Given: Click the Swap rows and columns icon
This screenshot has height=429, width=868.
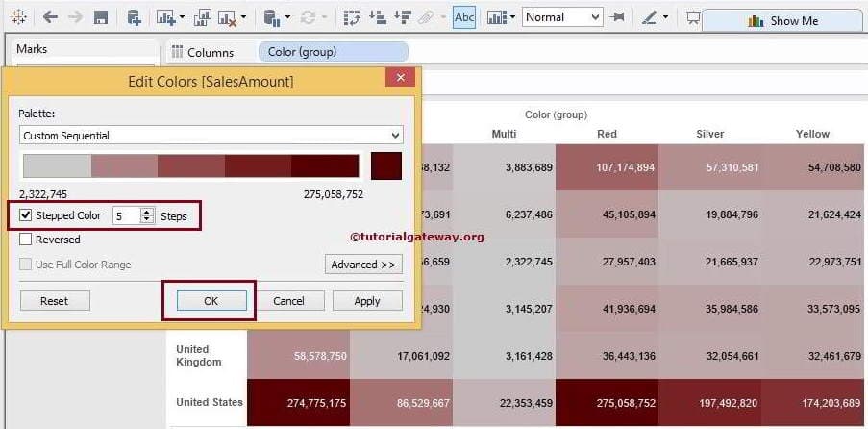Looking at the screenshot, I should coord(352,17).
